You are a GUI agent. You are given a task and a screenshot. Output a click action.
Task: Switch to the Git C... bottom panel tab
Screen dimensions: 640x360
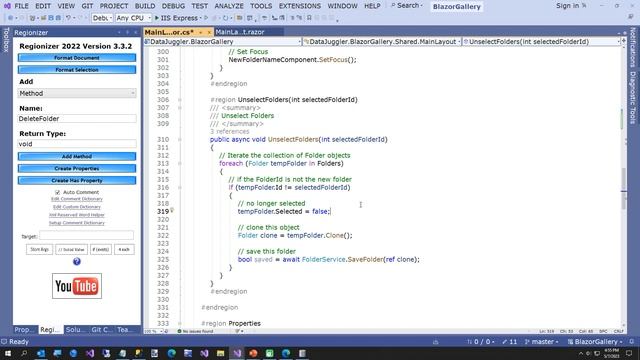[x=102, y=329]
